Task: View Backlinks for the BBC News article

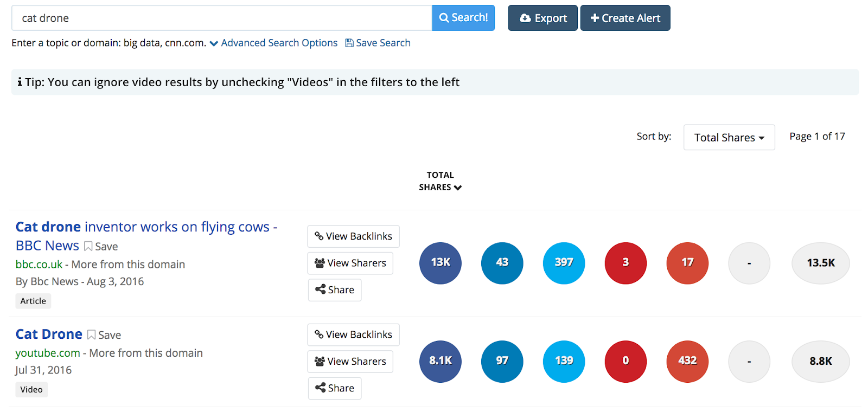Action: (353, 236)
